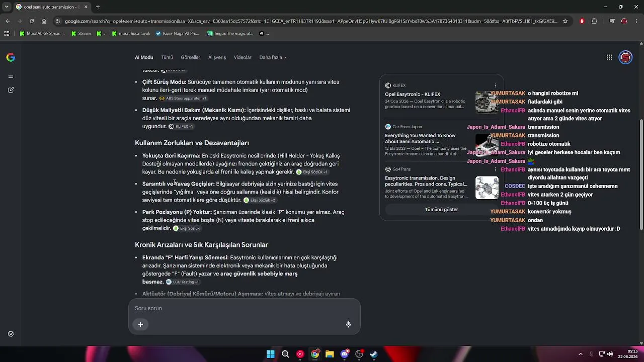
Task: Start a new chat with the edit icon
Action: click(x=11, y=90)
